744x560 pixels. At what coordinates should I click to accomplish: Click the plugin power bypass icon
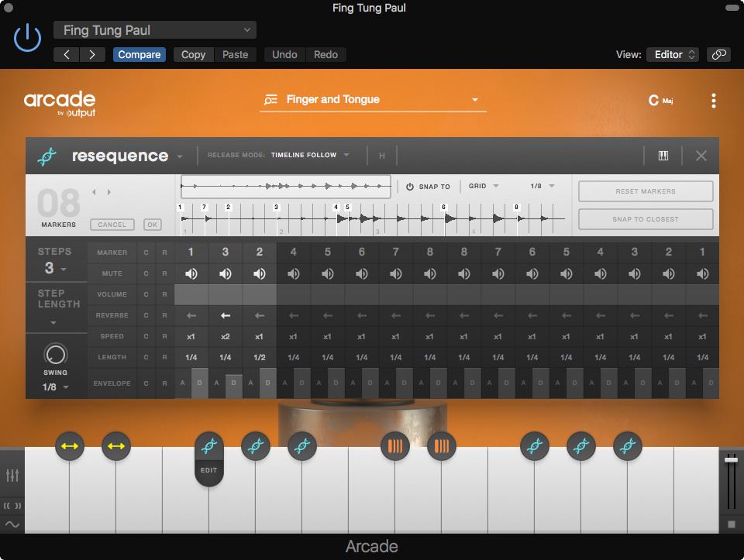pos(28,38)
